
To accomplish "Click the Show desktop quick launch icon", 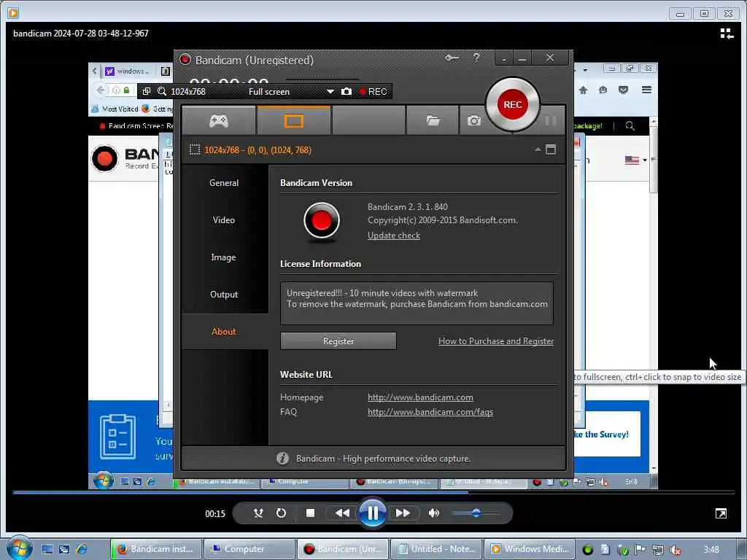I will [x=47, y=549].
